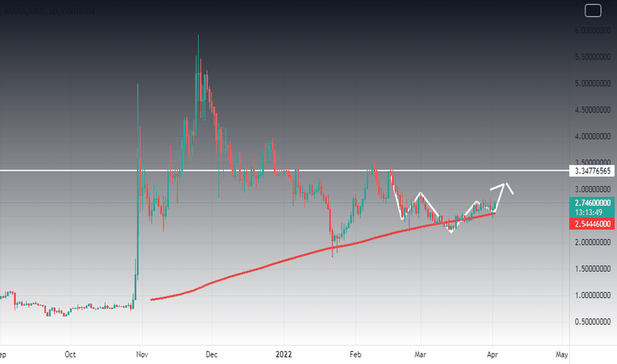Click the 5.00000000 price axis label

[x=593, y=83]
